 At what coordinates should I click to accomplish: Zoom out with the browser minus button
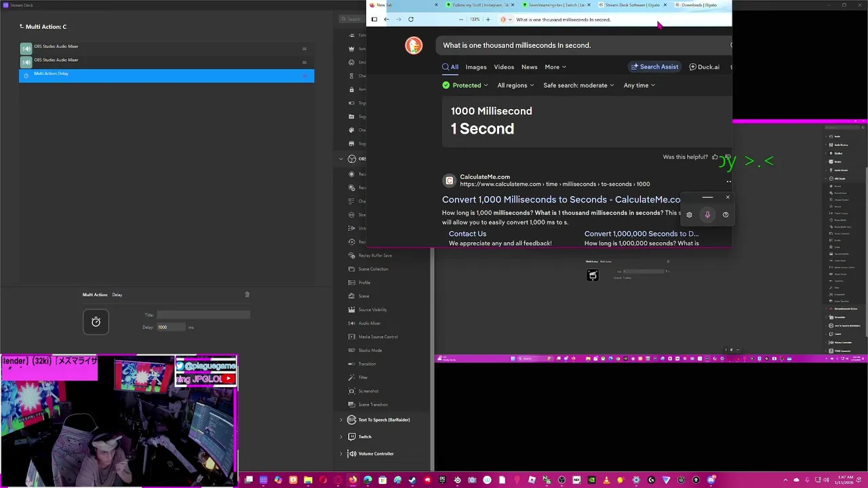(x=462, y=20)
